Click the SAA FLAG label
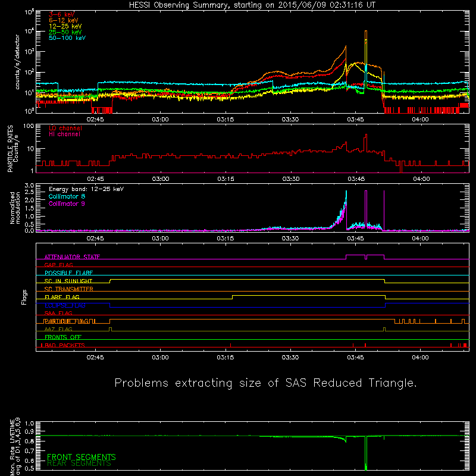476x476 pixels. tap(58, 313)
